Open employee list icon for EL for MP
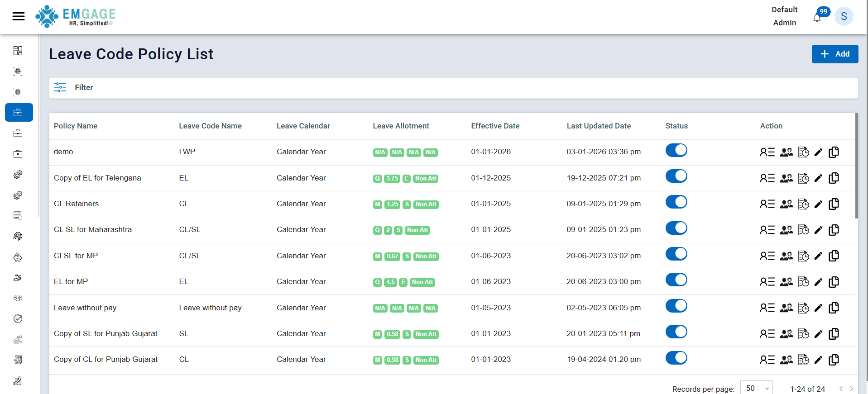868x394 pixels. click(x=767, y=282)
